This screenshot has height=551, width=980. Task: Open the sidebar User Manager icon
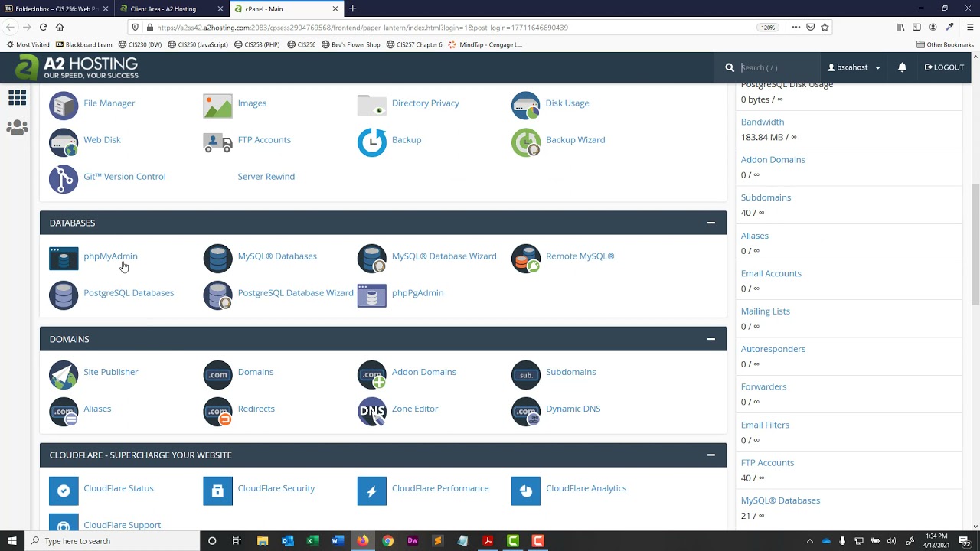pos(17,127)
